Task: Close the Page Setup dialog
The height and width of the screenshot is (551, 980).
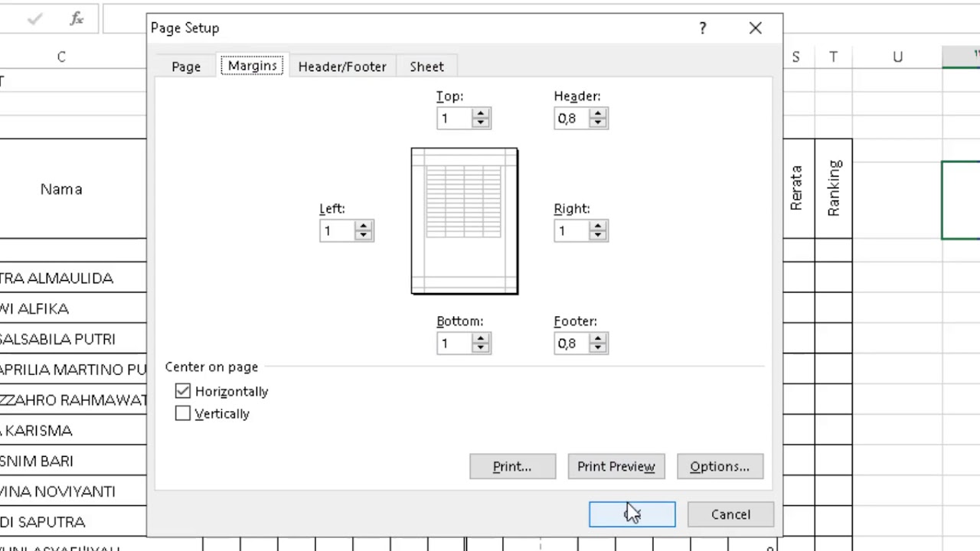Action: [756, 28]
